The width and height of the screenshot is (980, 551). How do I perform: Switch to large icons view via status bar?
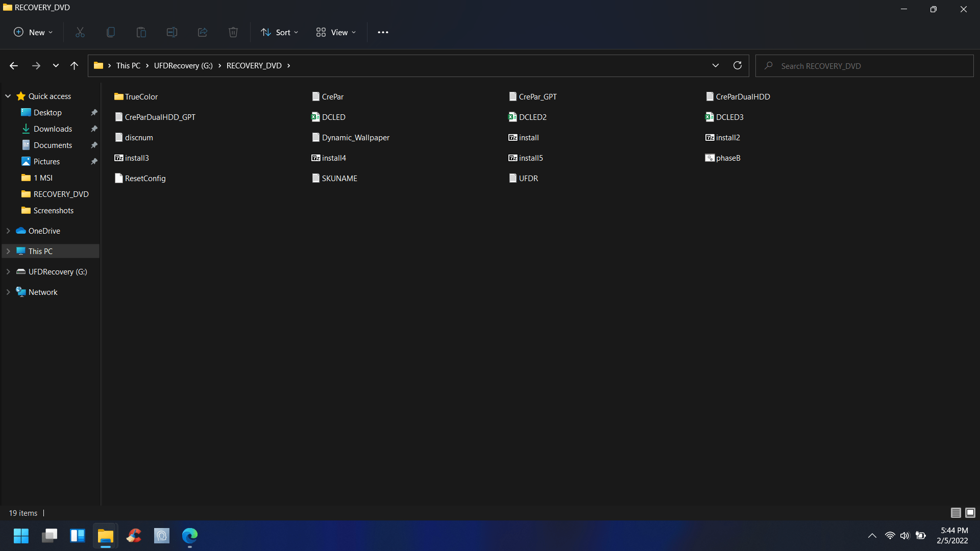click(x=971, y=513)
